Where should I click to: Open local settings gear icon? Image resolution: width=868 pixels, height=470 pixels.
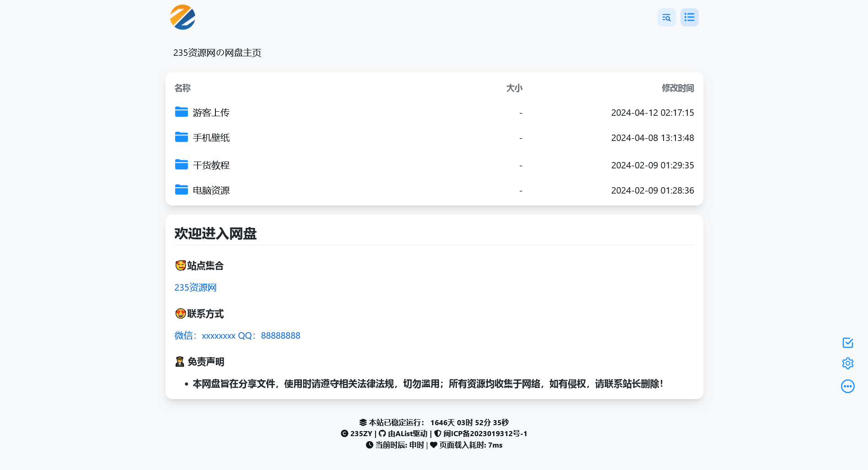click(x=847, y=363)
